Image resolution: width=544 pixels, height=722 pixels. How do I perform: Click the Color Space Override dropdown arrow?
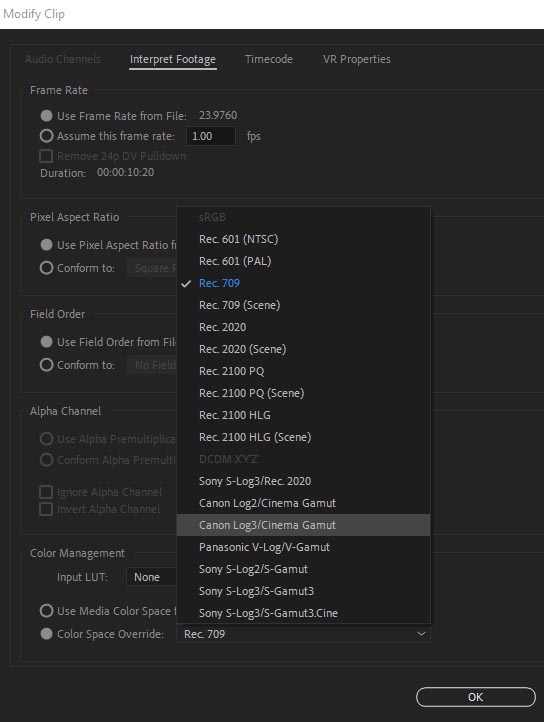[421, 634]
